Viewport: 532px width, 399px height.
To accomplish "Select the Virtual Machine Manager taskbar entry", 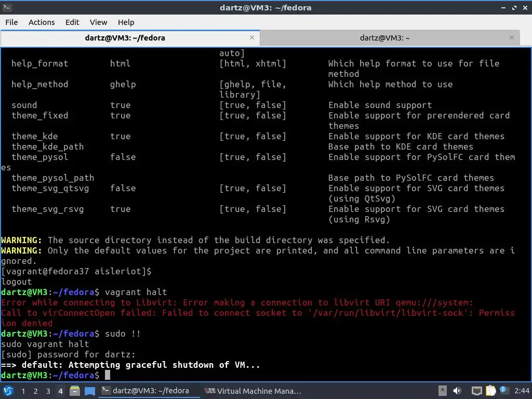I will click(x=253, y=391).
